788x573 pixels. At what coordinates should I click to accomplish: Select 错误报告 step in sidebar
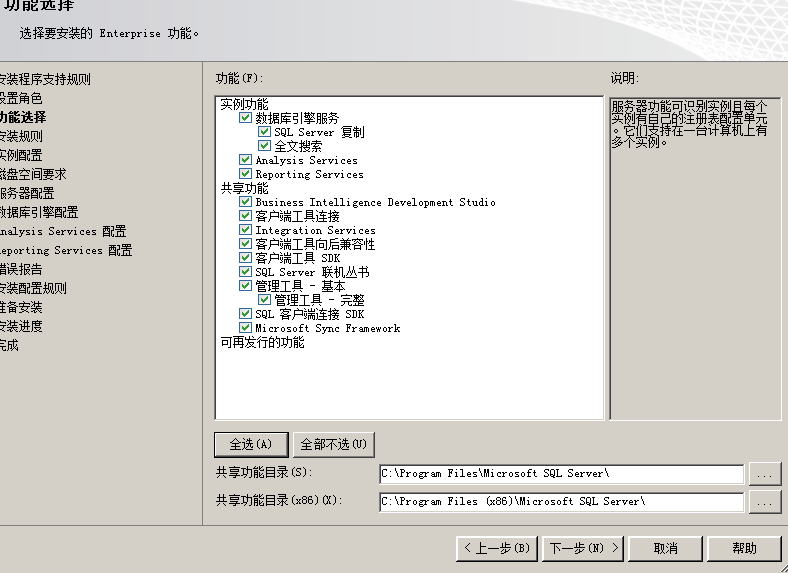(x=21, y=269)
